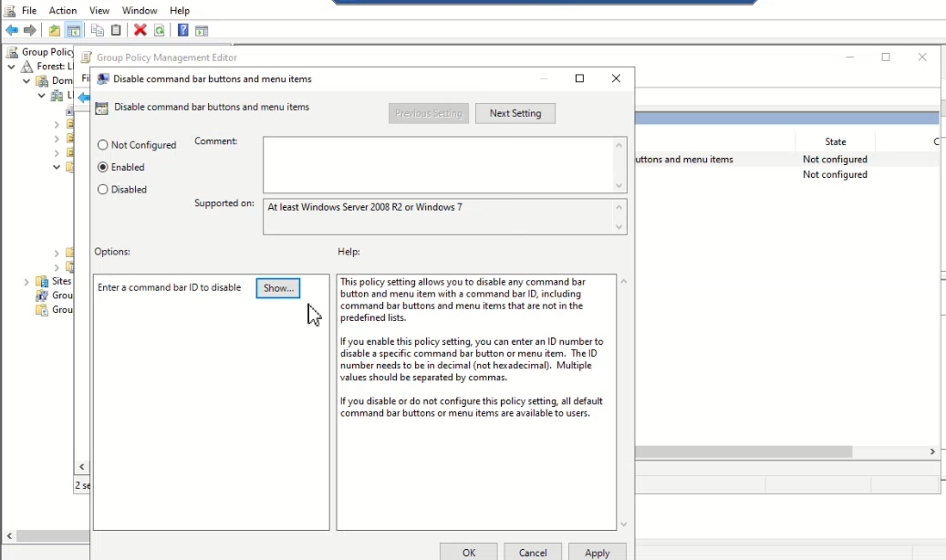This screenshot has width=946, height=560.
Task: Click the rightmost console window icon
Action: click(x=202, y=30)
